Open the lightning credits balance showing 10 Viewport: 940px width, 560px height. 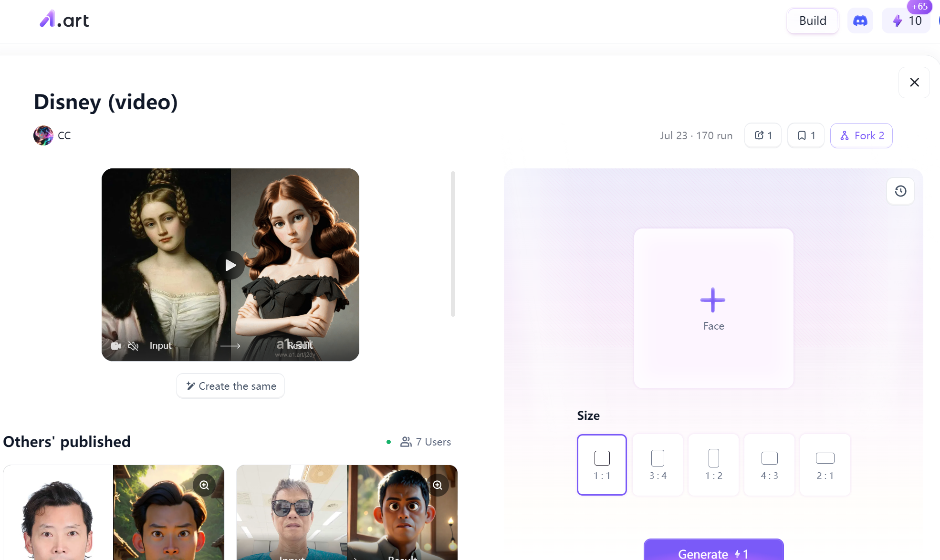[x=906, y=21]
